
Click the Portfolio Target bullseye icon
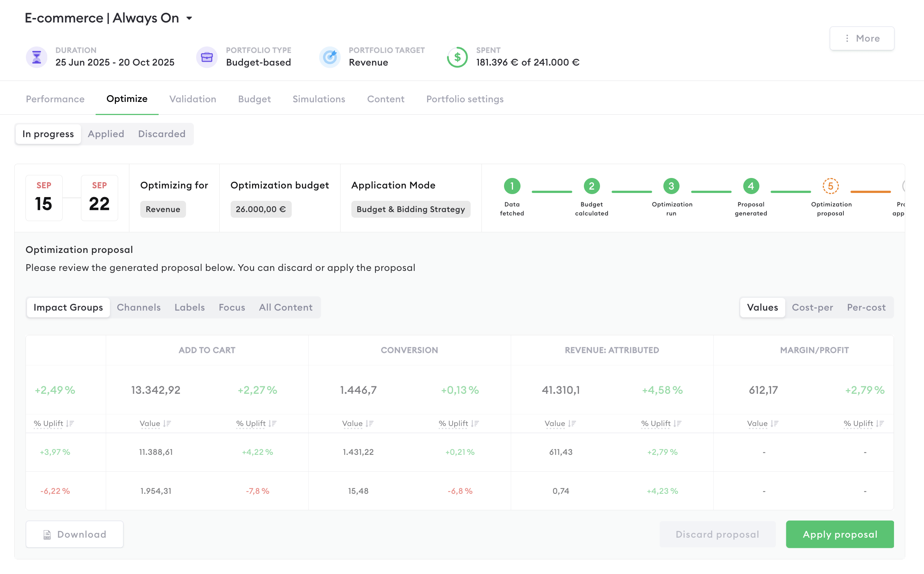coord(329,57)
